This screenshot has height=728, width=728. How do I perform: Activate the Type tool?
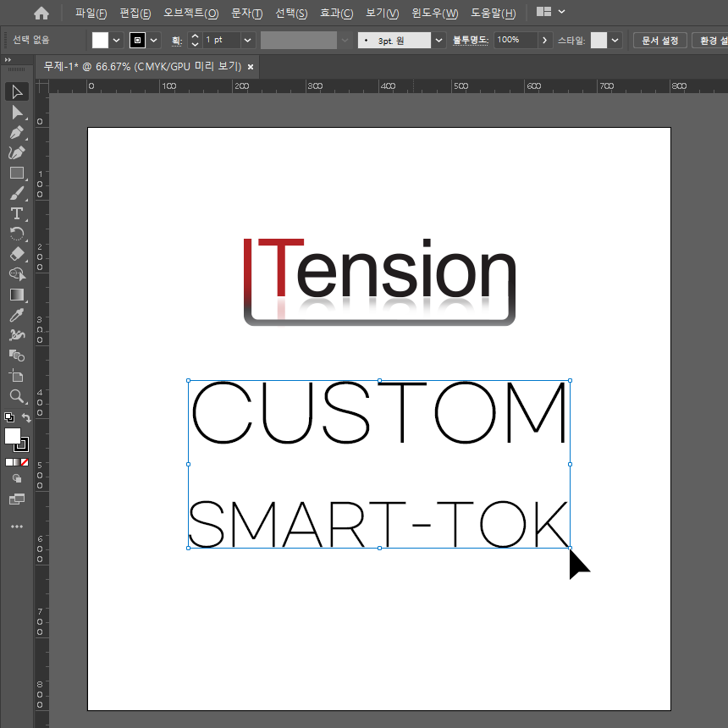click(x=16, y=213)
